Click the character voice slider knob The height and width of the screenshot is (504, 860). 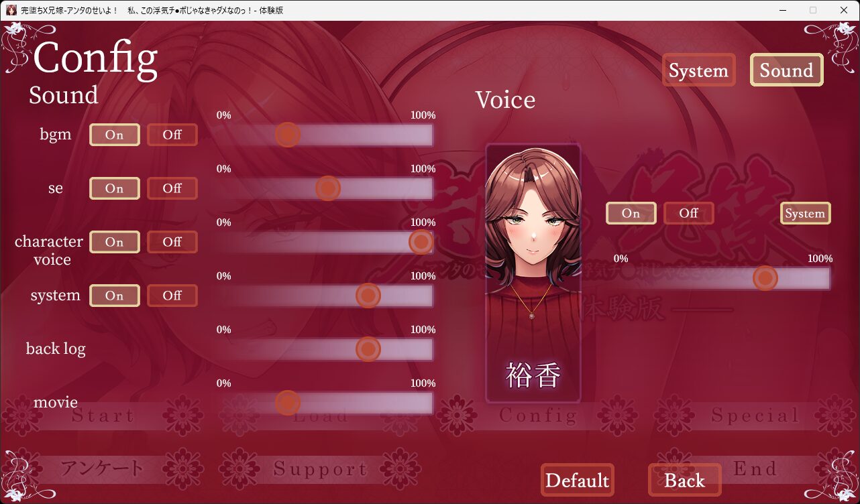(x=421, y=242)
